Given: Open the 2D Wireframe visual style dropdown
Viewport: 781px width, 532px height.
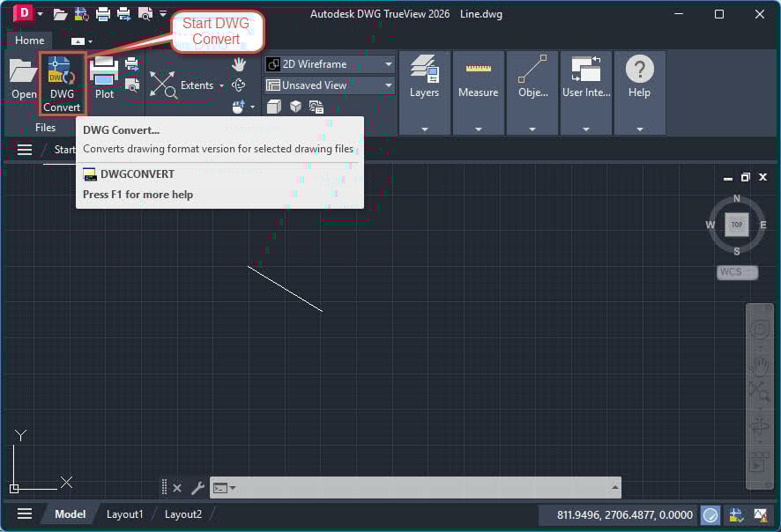Looking at the screenshot, I should [388, 63].
